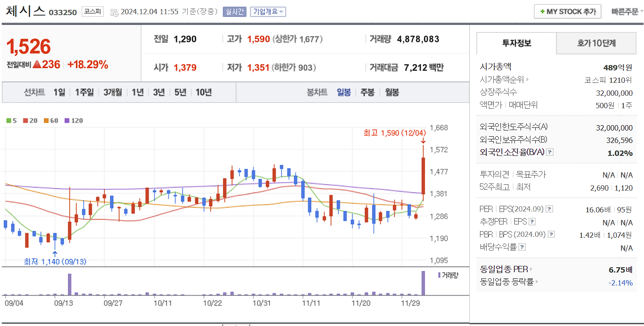Select the orange 60-day moving average legend
Image resolution: width=644 pixels, height=326 pixels.
[46, 120]
